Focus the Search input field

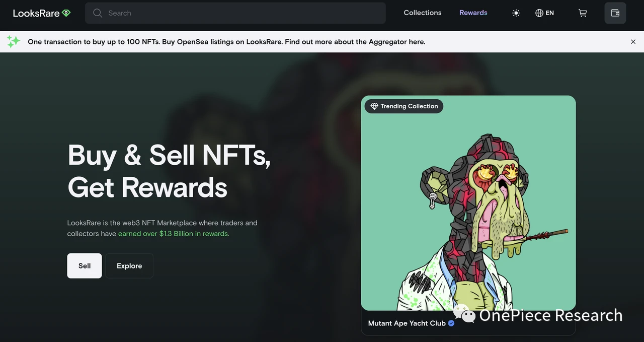pos(235,13)
